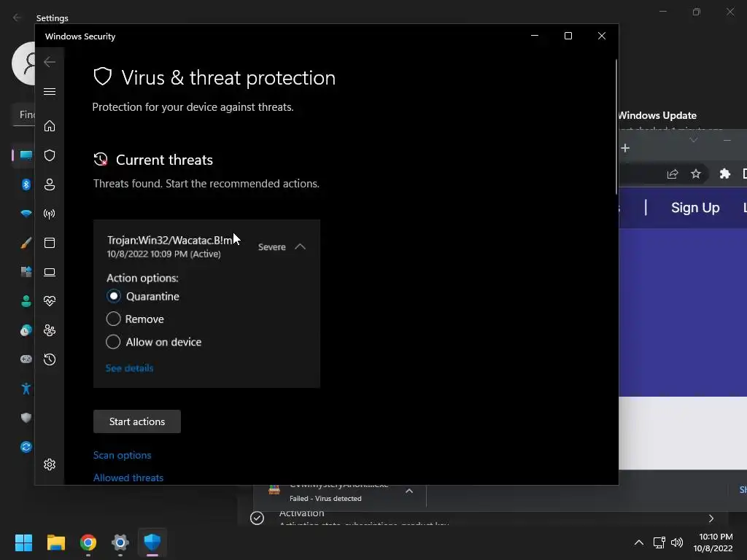Open System category icon in Settings

[x=26, y=155]
